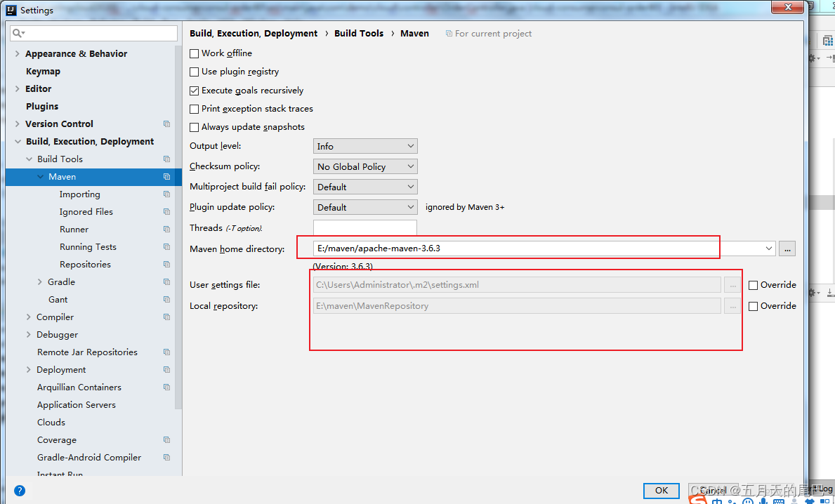Click the search magnifier icon in settings search
The image size is (835, 504).
click(x=18, y=33)
